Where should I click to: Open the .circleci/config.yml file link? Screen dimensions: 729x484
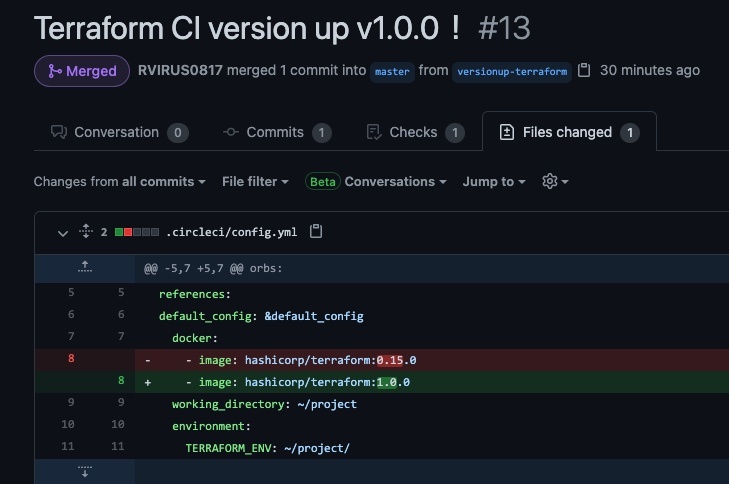(231, 232)
